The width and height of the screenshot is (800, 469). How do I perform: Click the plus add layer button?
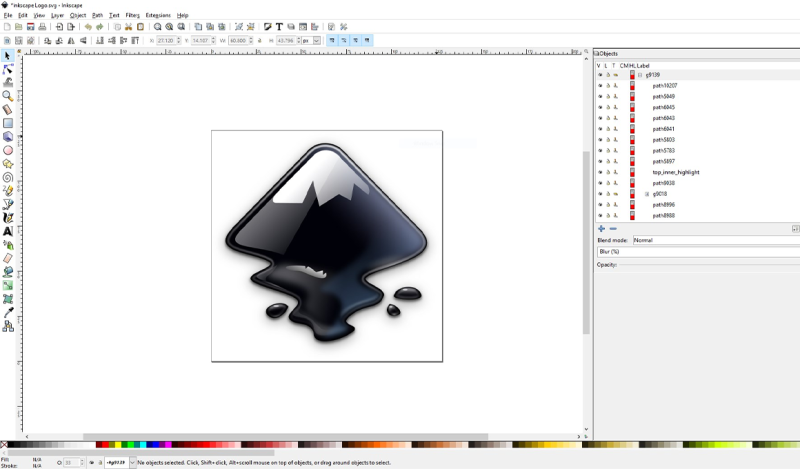coord(602,229)
